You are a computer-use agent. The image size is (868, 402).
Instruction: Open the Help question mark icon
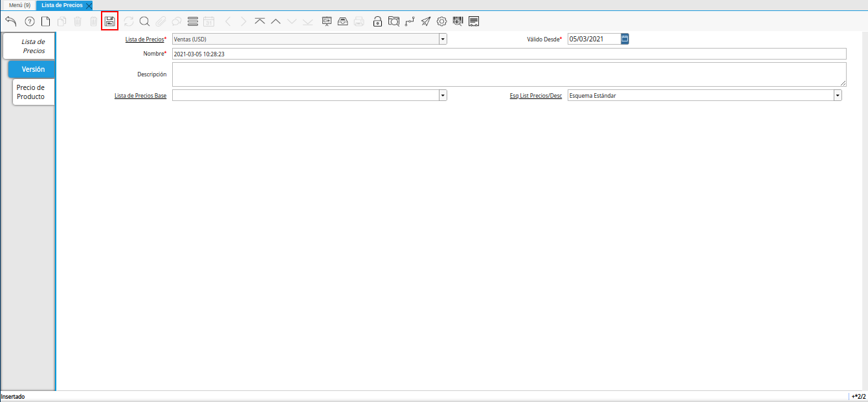tap(29, 21)
